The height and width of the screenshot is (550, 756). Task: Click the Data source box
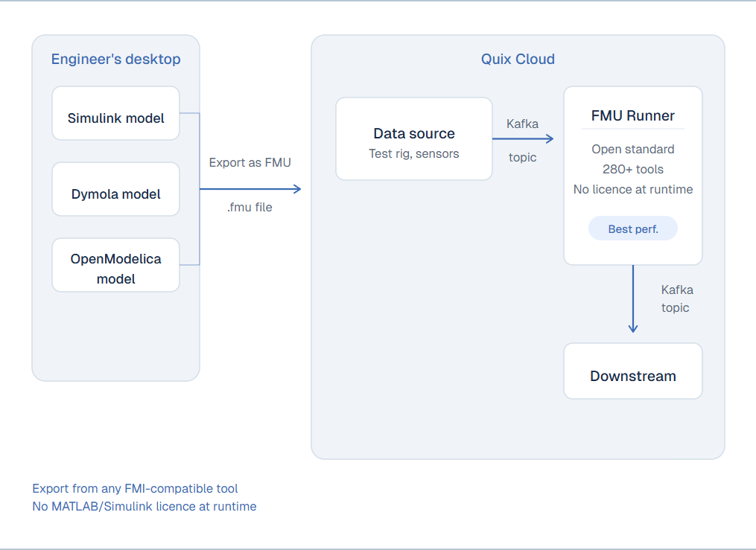coord(414,138)
